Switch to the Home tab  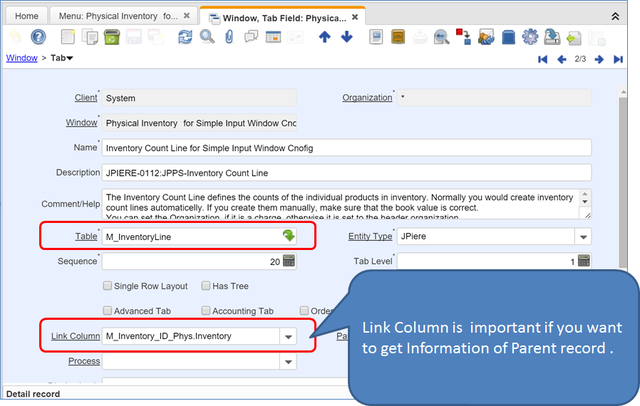pyautogui.click(x=28, y=16)
